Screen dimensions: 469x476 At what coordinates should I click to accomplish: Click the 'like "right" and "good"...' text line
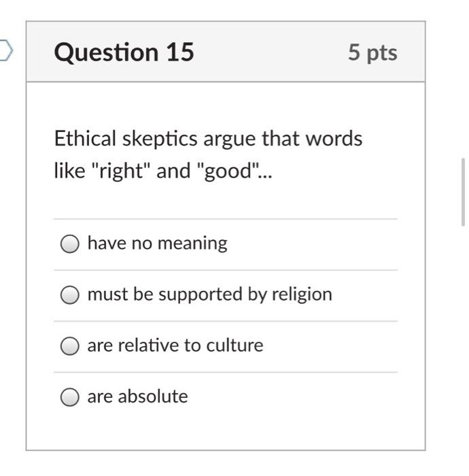pyautogui.click(x=162, y=171)
